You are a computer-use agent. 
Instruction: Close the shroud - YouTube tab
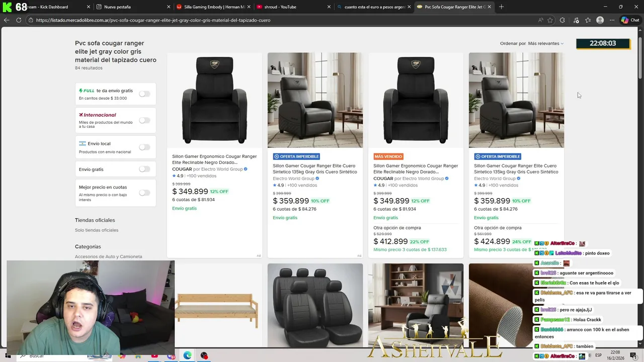pyautogui.click(x=329, y=7)
